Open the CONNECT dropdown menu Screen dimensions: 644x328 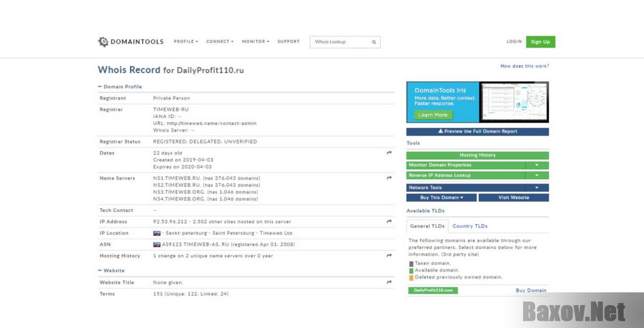(220, 42)
